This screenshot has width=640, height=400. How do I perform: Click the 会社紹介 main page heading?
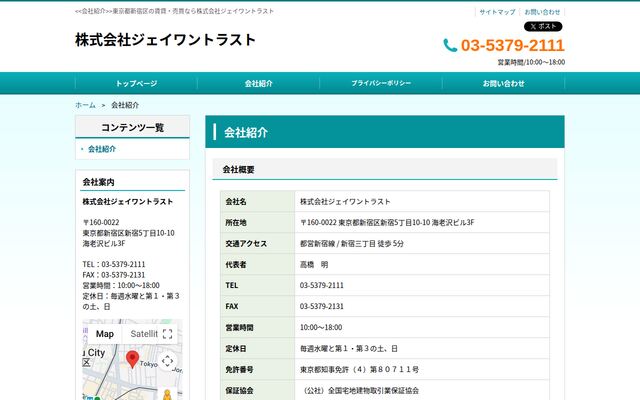coord(246,132)
